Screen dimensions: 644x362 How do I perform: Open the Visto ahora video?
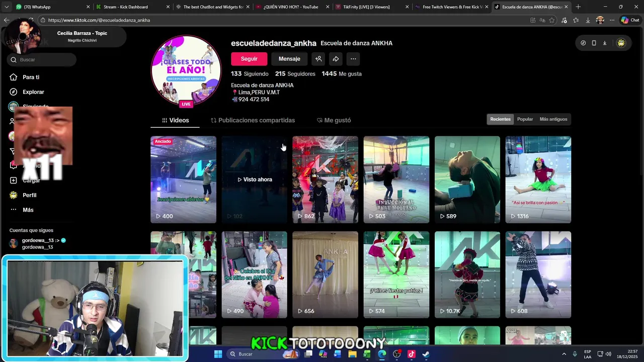[x=254, y=179]
